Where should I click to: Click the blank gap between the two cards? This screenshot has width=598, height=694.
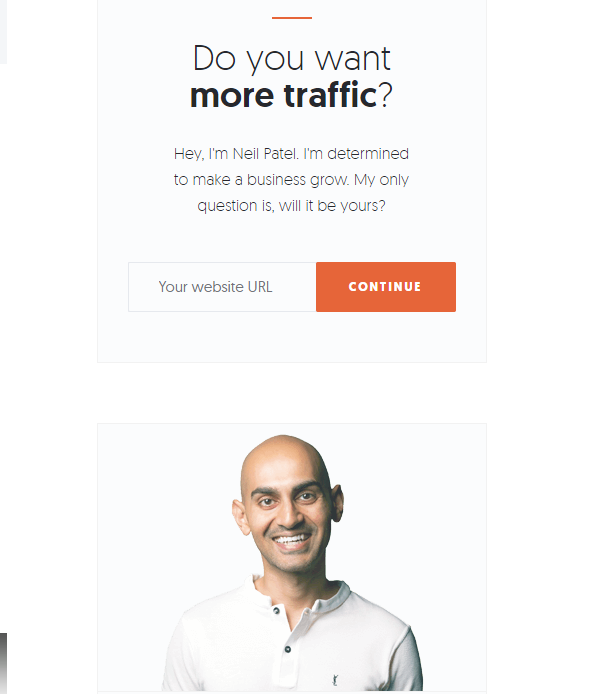tap(292, 393)
